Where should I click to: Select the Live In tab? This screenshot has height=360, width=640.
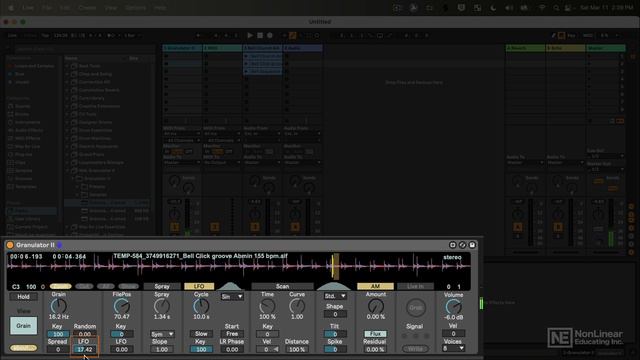coord(415,287)
